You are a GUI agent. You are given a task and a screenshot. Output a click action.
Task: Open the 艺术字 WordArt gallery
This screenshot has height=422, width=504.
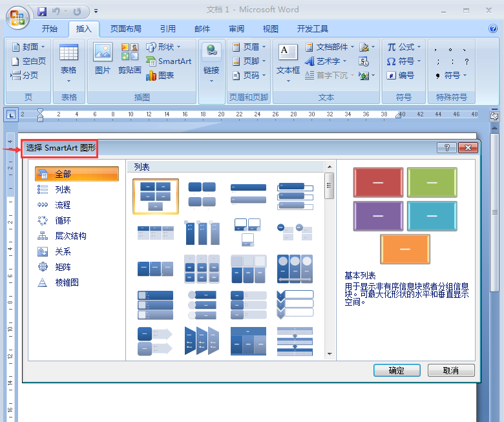click(x=325, y=61)
